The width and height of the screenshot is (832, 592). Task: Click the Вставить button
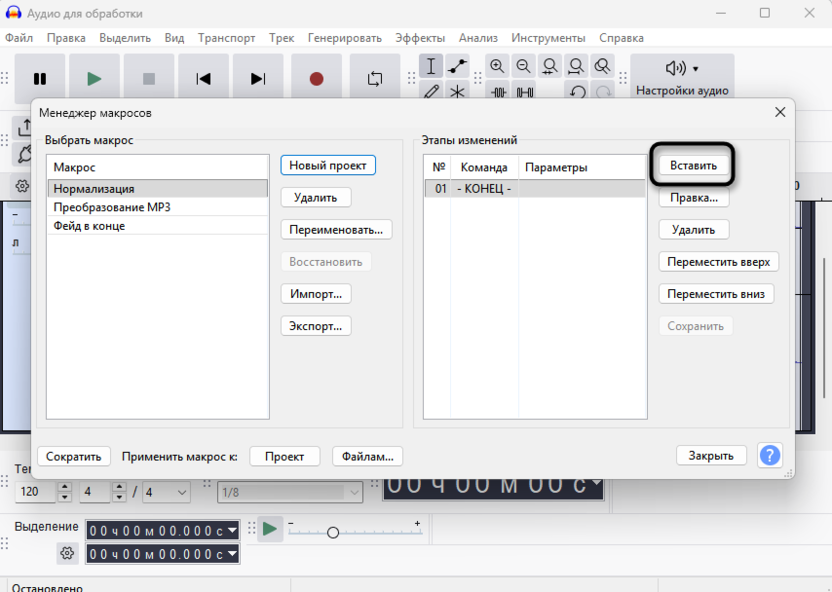(693, 166)
